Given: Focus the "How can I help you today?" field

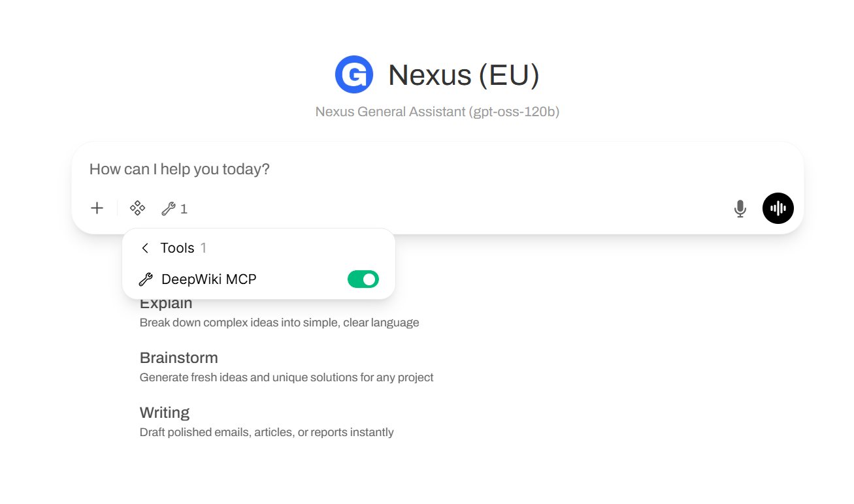Looking at the screenshot, I should click(438, 169).
